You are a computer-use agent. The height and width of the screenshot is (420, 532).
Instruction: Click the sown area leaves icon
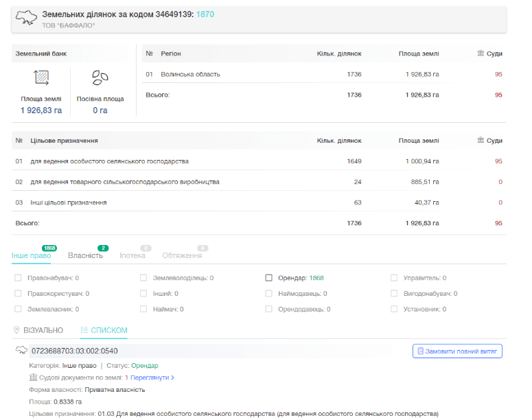coord(100,78)
